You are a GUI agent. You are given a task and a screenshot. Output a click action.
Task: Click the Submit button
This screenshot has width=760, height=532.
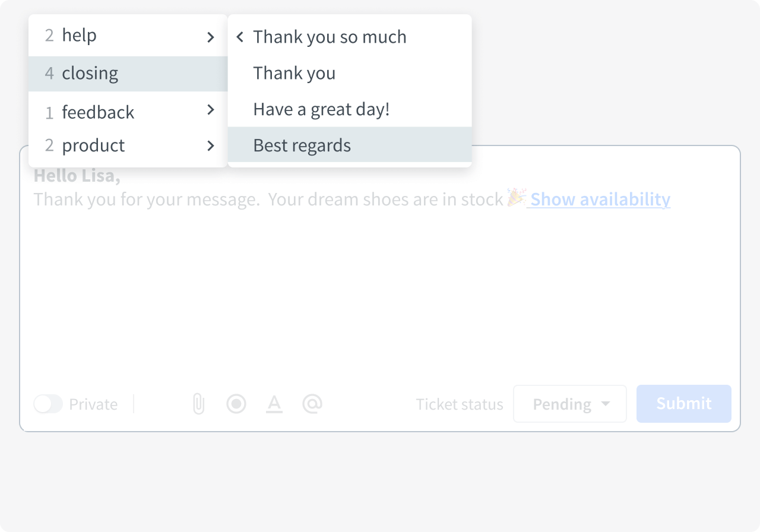tap(683, 404)
